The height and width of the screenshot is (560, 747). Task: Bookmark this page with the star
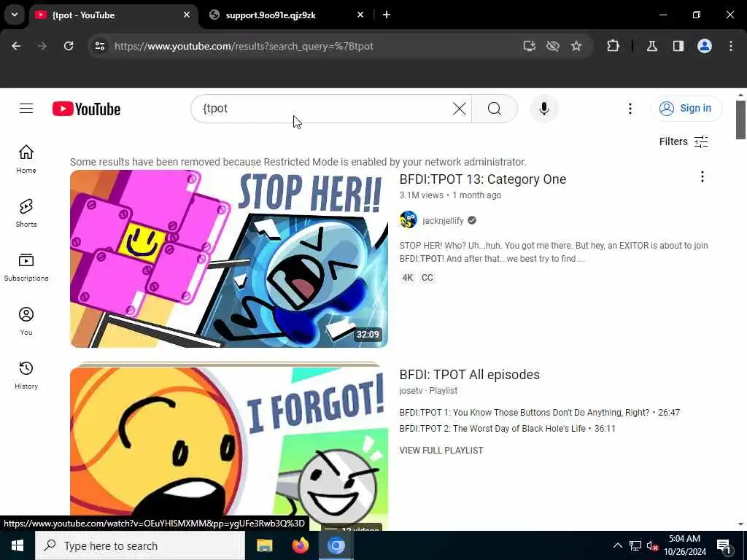coord(576,46)
